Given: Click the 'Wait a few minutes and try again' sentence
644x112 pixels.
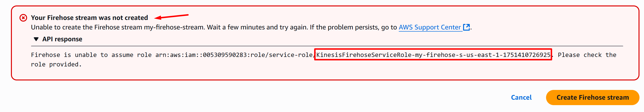Looking at the screenshot, I should [x=257, y=27].
